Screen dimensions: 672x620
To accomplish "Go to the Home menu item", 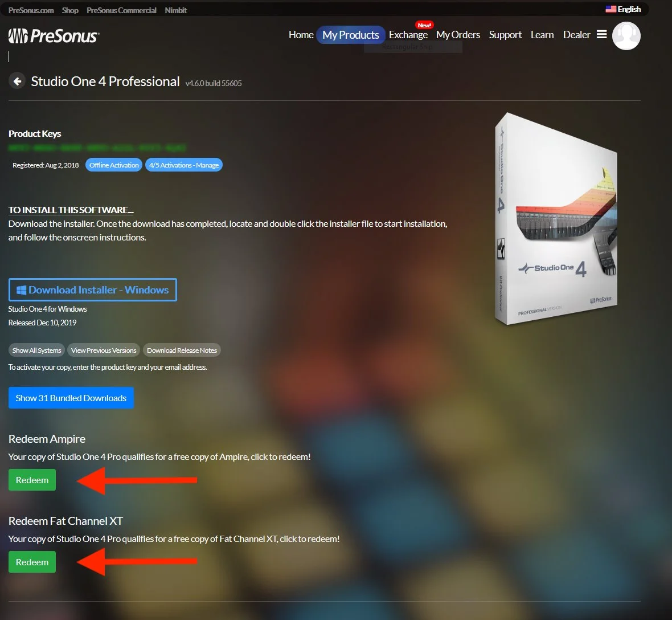I will [x=301, y=35].
